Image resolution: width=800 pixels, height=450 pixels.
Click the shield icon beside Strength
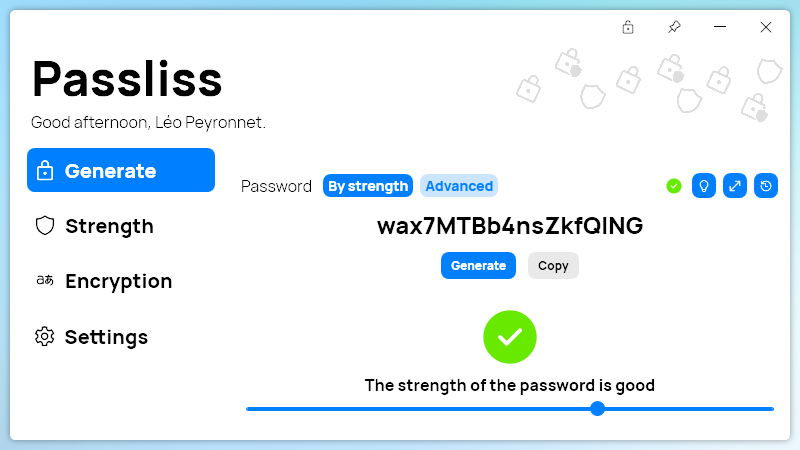point(45,226)
